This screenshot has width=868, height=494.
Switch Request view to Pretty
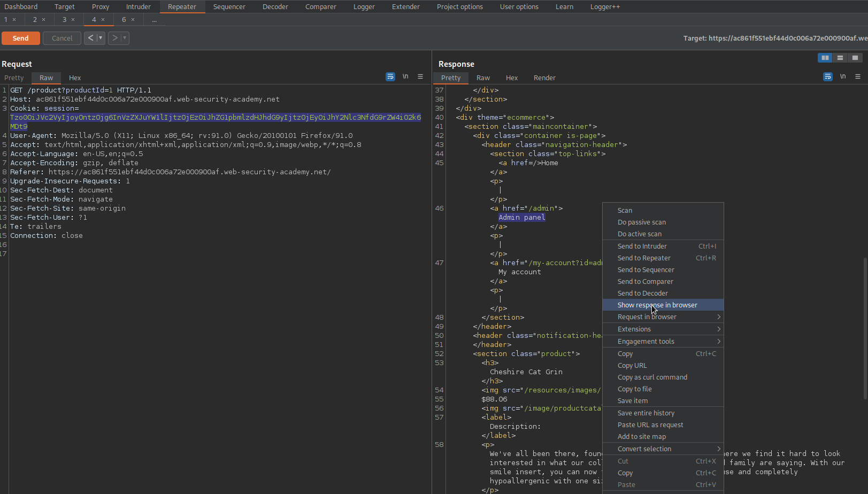pyautogui.click(x=14, y=78)
